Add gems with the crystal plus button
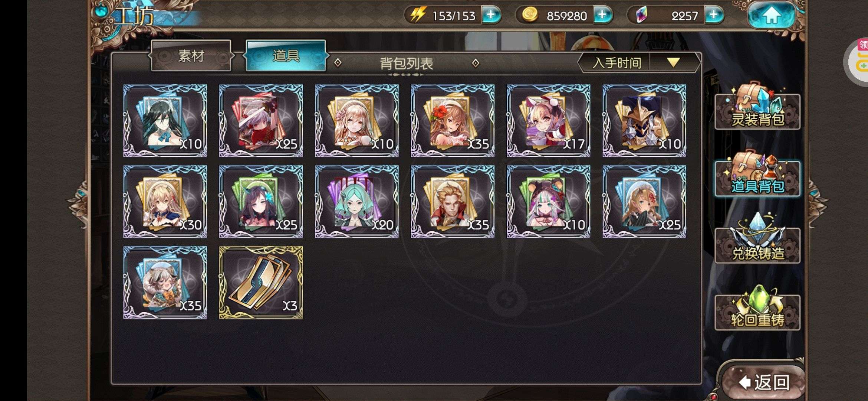The height and width of the screenshot is (401, 868). [714, 15]
